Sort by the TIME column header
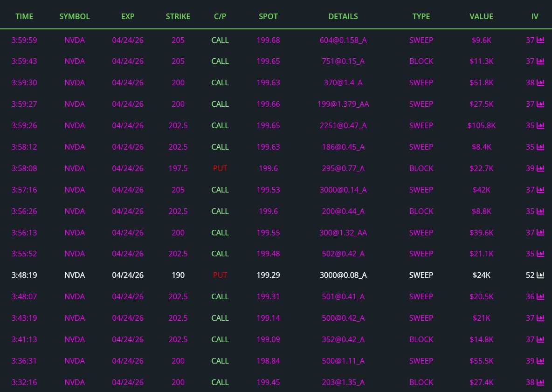The width and height of the screenshot is (552, 392). coord(24,16)
